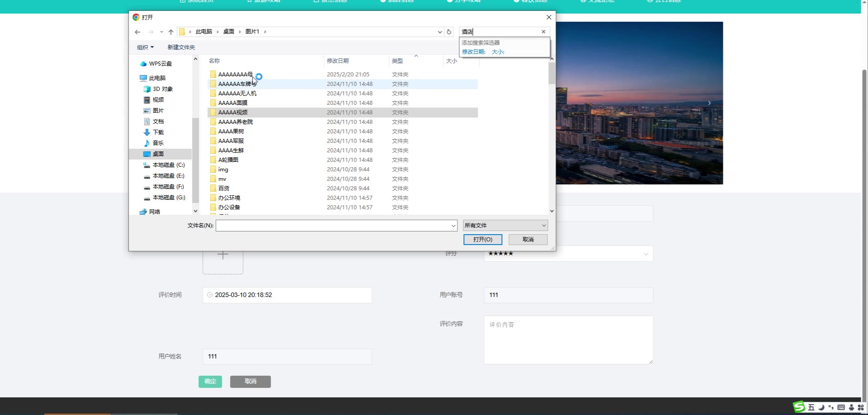This screenshot has height=415, width=868.
Task: Open 本地磁盘 (E:) in the navigation pane
Action: pos(169,176)
